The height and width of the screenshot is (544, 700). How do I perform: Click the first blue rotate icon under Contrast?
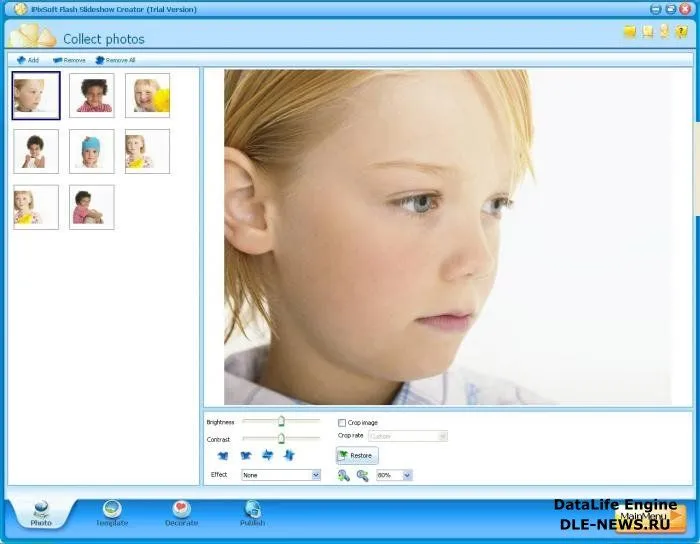[223, 455]
